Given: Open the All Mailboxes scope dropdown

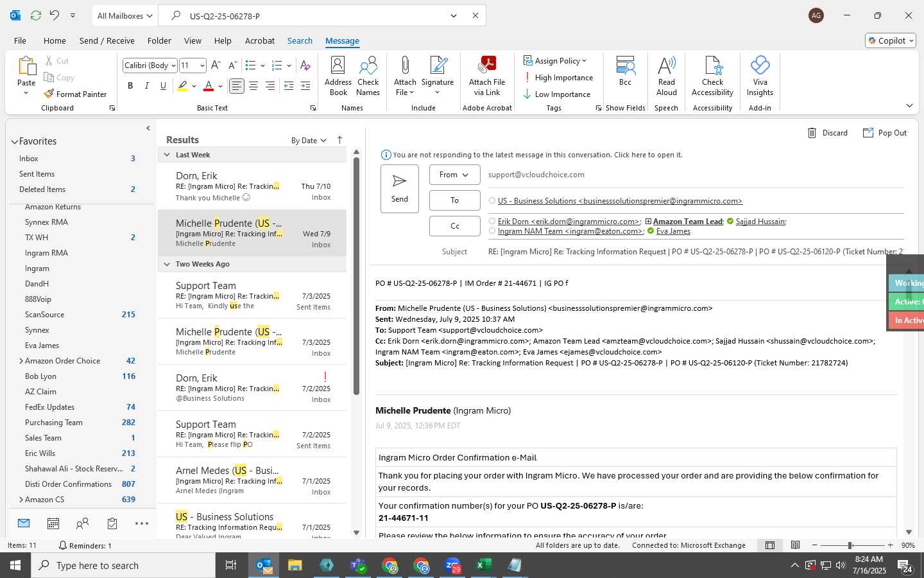Looking at the screenshot, I should click(124, 15).
